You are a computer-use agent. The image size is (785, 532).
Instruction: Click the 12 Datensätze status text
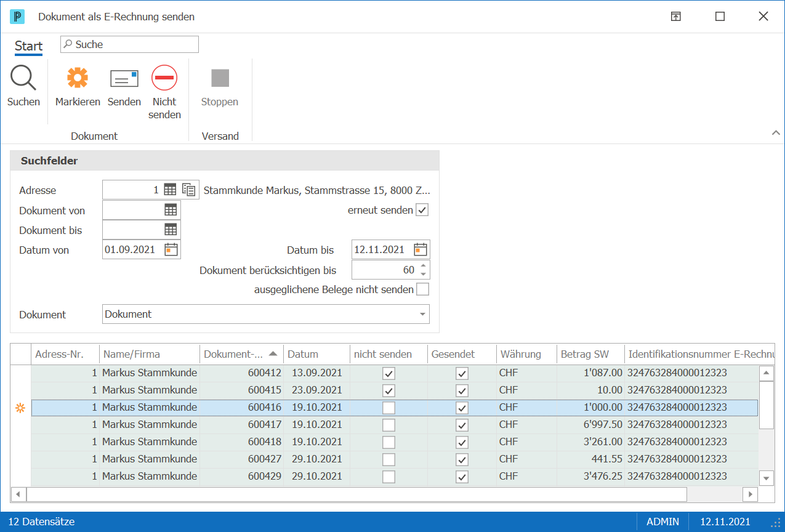(x=41, y=522)
